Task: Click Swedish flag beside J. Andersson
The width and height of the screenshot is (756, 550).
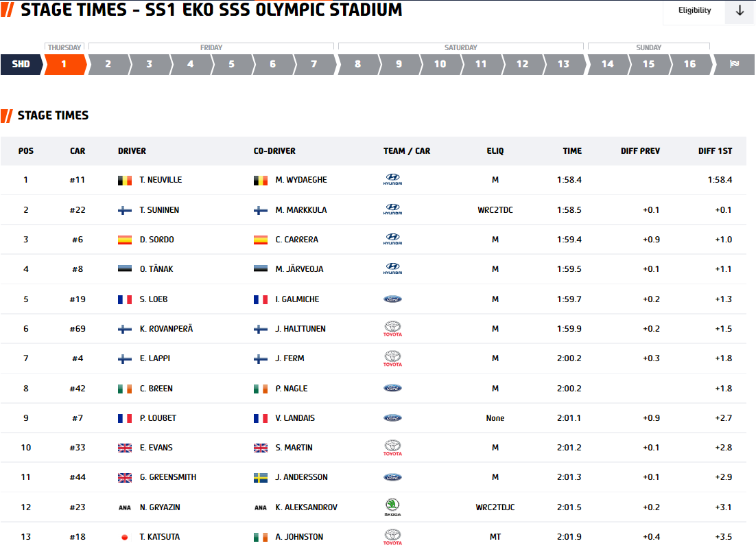Action: coord(261,478)
